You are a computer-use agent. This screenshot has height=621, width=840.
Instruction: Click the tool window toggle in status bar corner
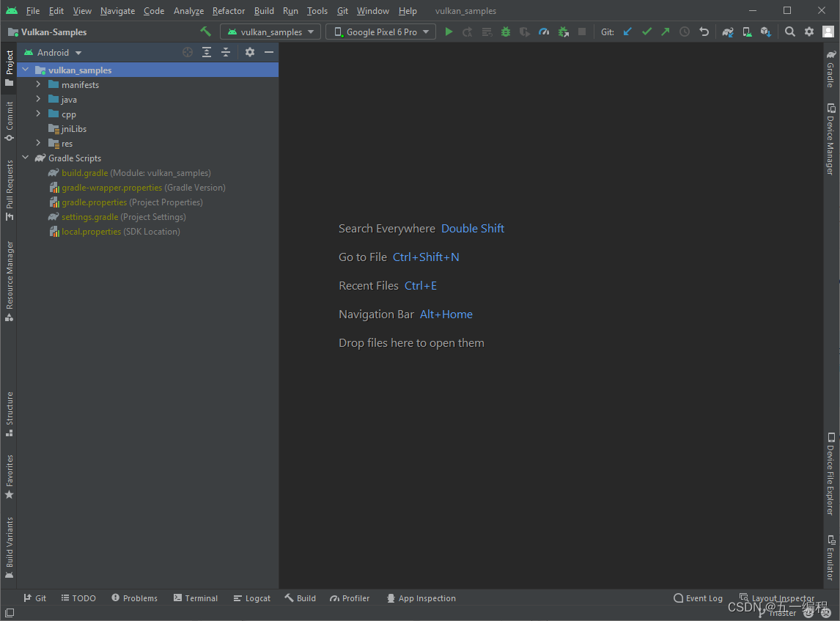pyautogui.click(x=10, y=612)
